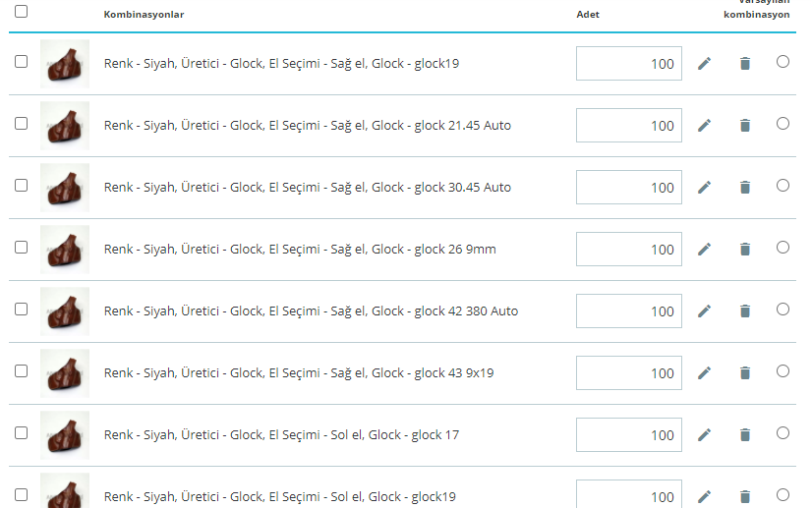The height and width of the screenshot is (508, 812).
Task: Click the Kombinasyonlar column header
Action: point(144,15)
